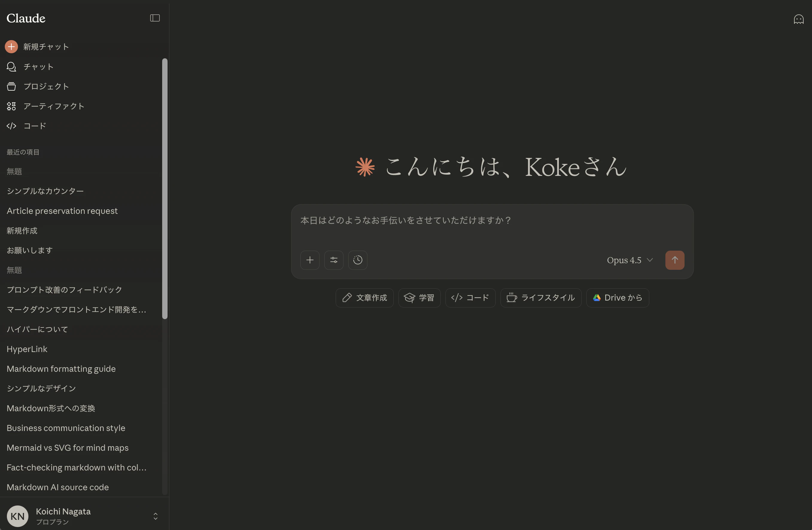Click the ライフスタイル suggestion chip
The height and width of the screenshot is (530, 812).
541,298
